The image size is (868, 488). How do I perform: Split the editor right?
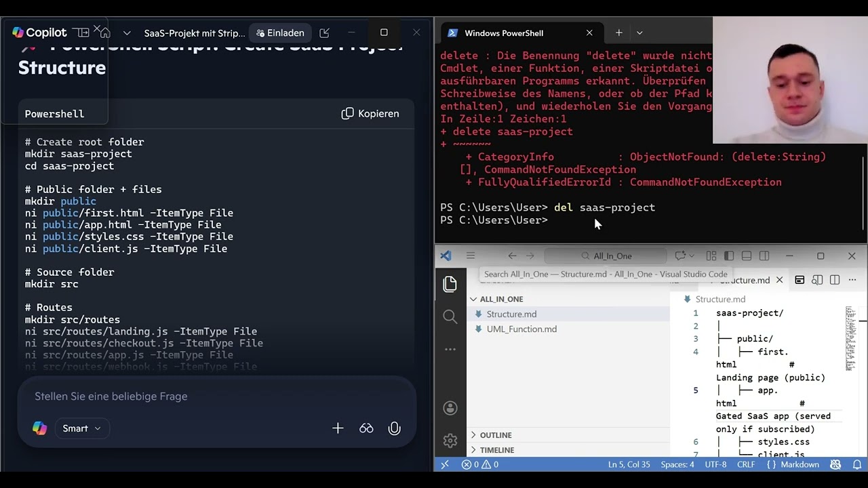(x=835, y=280)
